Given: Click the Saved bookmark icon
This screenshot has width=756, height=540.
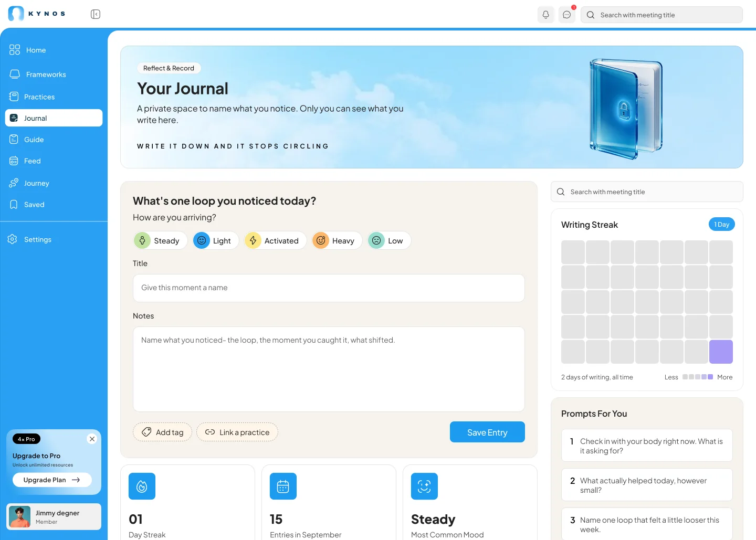Looking at the screenshot, I should click(14, 205).
